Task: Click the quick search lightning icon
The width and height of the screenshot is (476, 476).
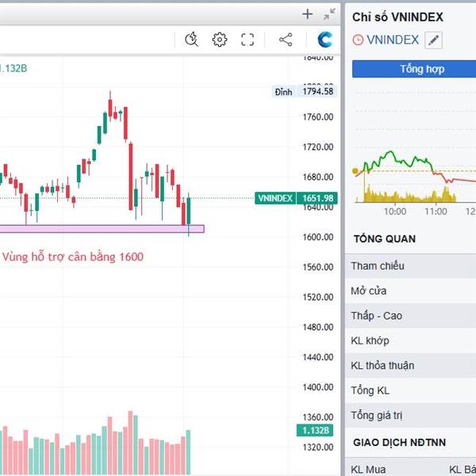Action: coord(191,40)
